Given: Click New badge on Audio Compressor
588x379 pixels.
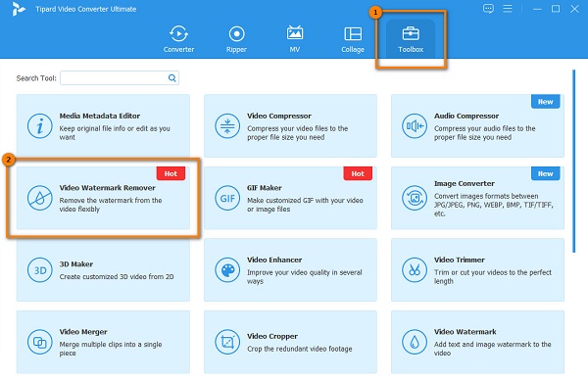Looking at the screenshot, I should 545,102.
